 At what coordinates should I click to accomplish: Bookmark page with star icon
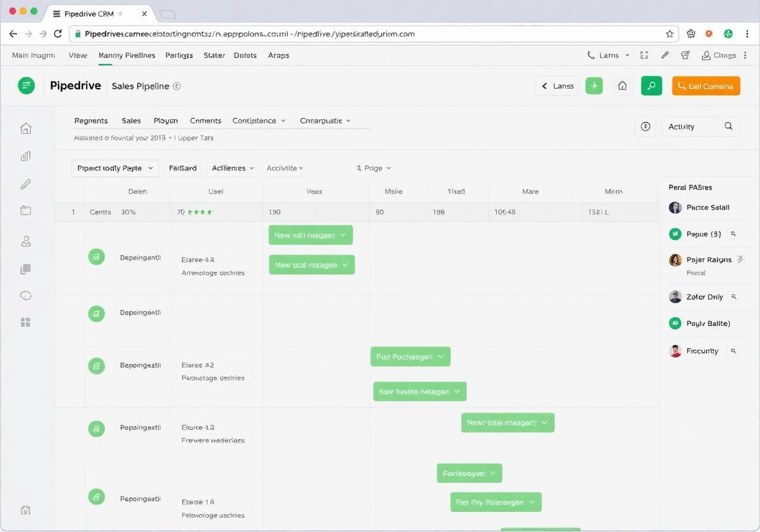click(670, 34)
